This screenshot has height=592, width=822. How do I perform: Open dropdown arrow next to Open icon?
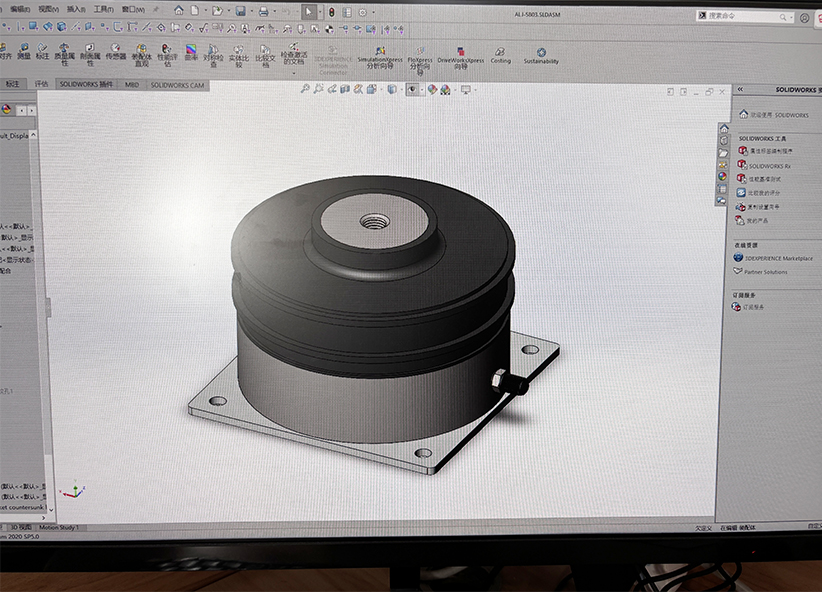click(228, 11)
